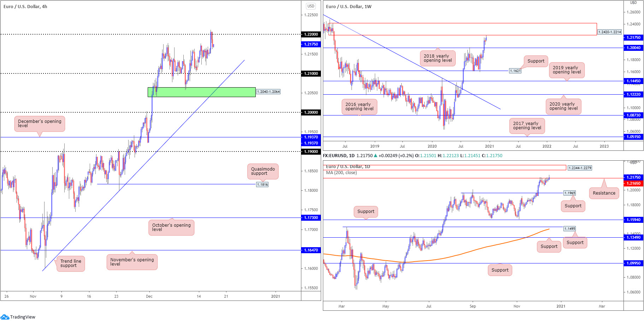Click the Dec date label on 4h time axis
Image resolution: width=644 pixels, height=321 pixels.
click(x=149, y=296)
